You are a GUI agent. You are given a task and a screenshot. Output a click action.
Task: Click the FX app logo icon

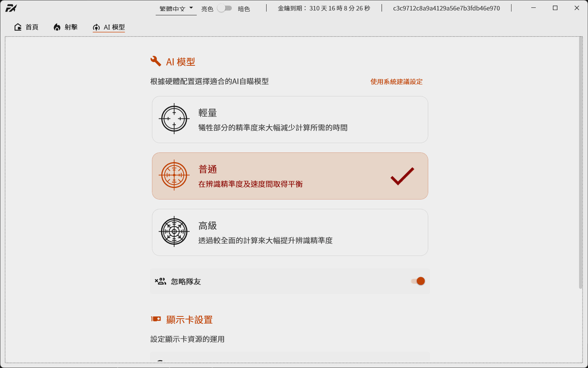point(11,8)
